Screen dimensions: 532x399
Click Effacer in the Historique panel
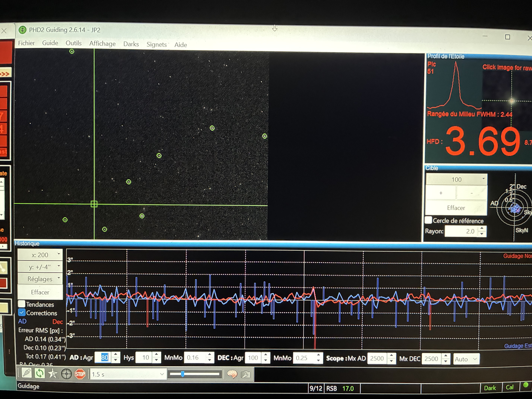point(40,292)
